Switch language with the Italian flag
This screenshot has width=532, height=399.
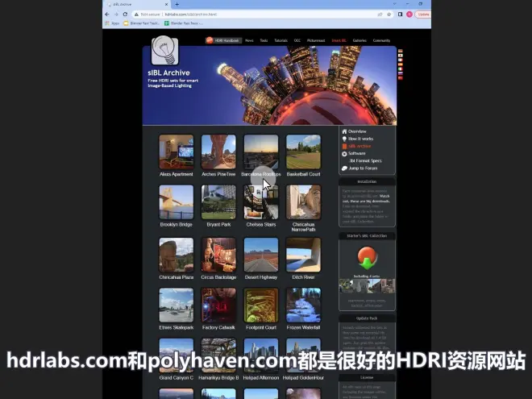pyautogui.click(x=401, y=69)
